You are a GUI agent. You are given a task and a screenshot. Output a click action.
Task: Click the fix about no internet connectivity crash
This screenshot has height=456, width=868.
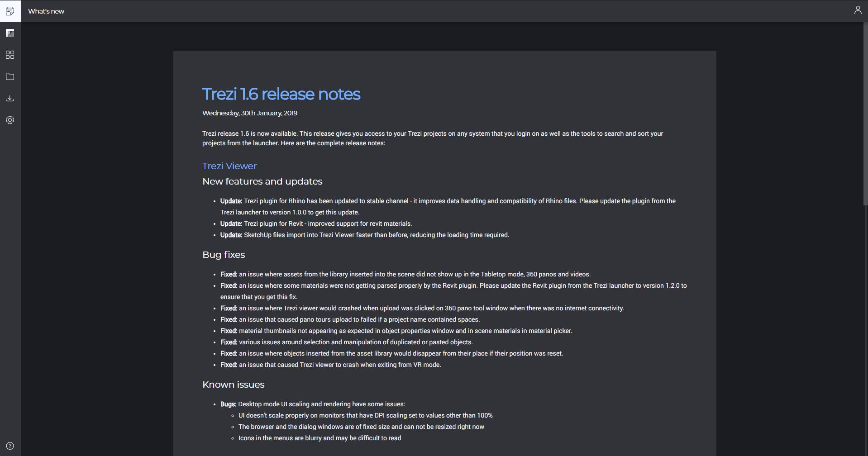(422, 308)
